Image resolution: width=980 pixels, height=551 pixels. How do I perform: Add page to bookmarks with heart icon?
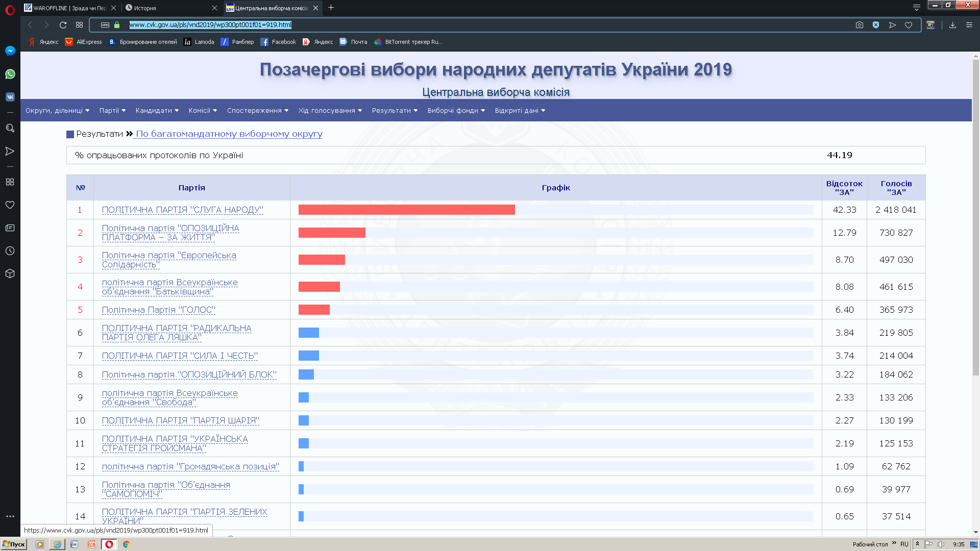coord(909,25)
